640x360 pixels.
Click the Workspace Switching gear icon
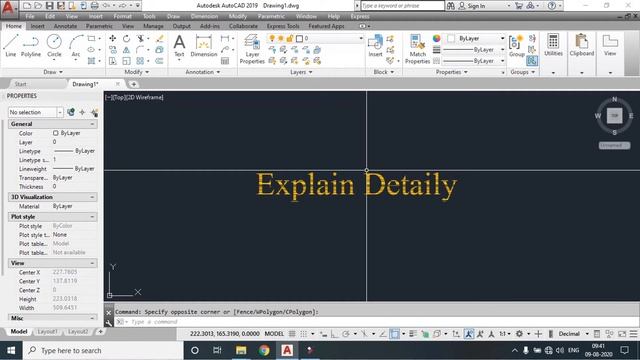tap(519, 334)
